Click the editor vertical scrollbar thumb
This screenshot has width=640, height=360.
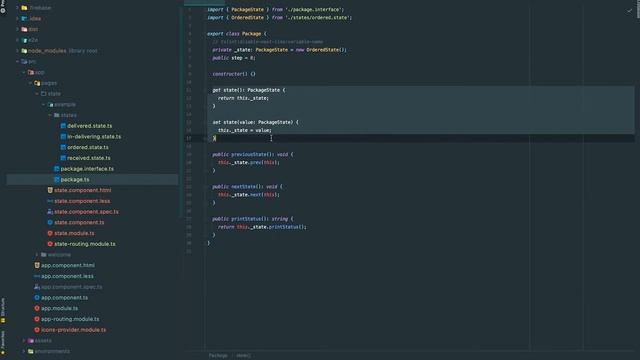(x=638, y=9)
